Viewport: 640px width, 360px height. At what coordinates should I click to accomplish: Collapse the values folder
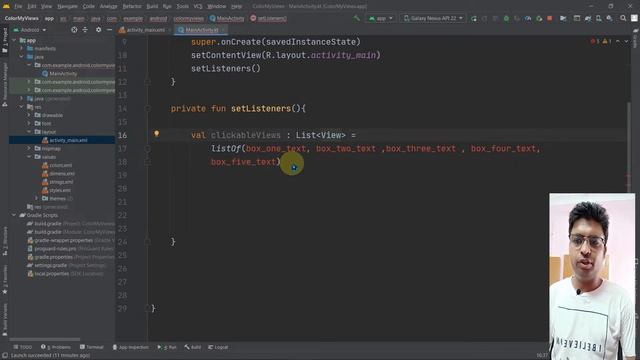[x=29, y=157]
